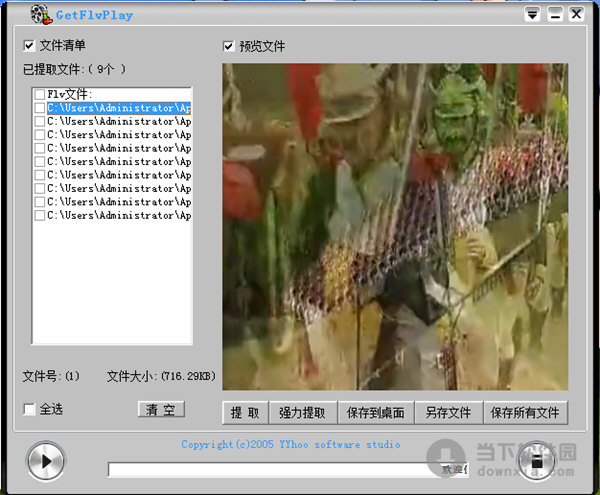Check the seventh file path checkbox
The image size is (600, 495).
click(x=39, y=188)
